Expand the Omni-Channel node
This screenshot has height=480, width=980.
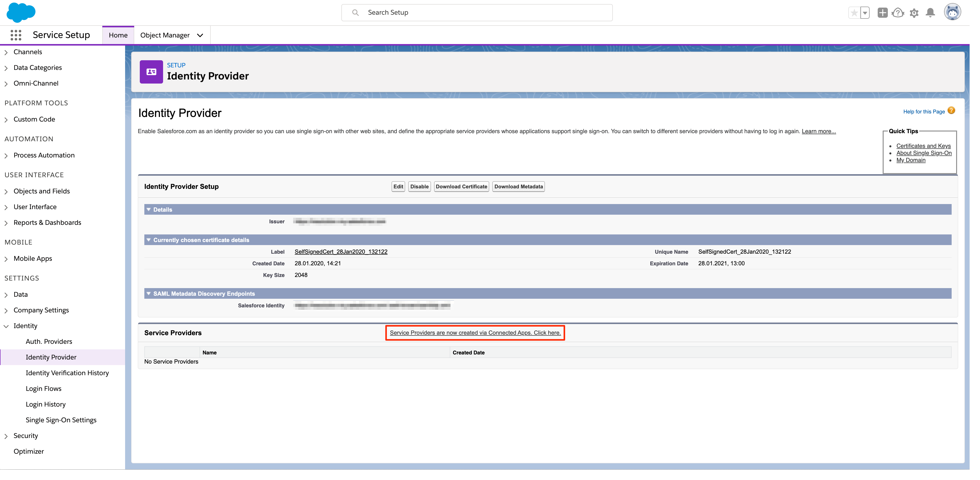click(6, 84)
